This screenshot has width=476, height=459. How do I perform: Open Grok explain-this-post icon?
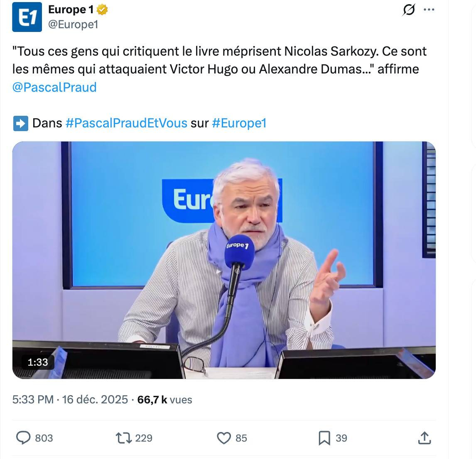click(x=409, y=10)
